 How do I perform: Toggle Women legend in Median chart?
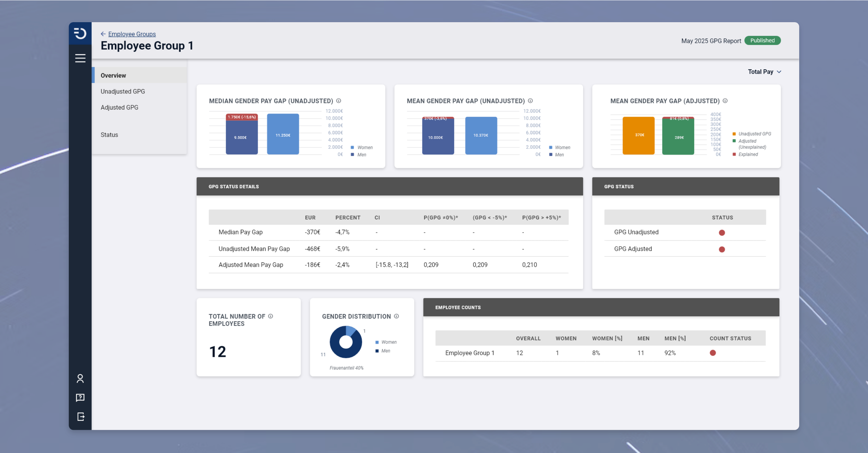[x=362, y=147]
